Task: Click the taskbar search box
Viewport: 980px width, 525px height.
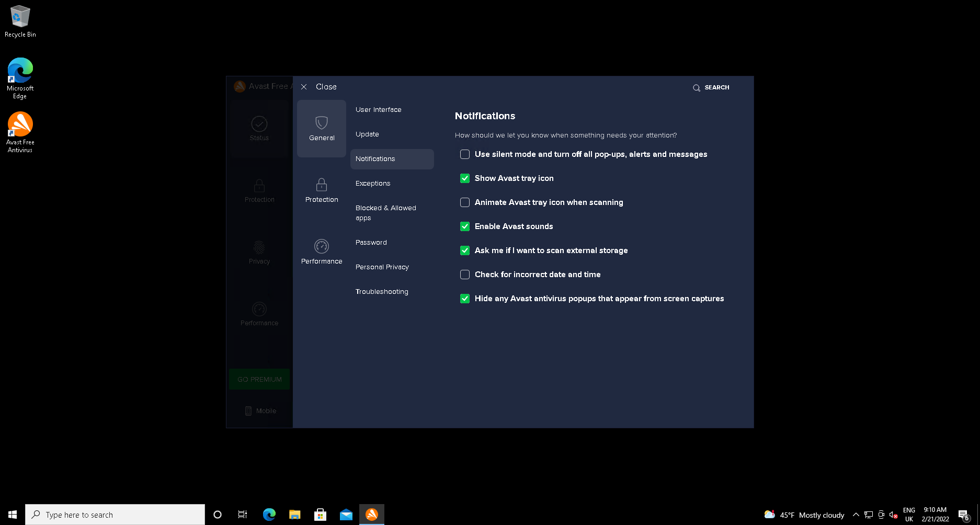Action: click(x=115, y=515)
